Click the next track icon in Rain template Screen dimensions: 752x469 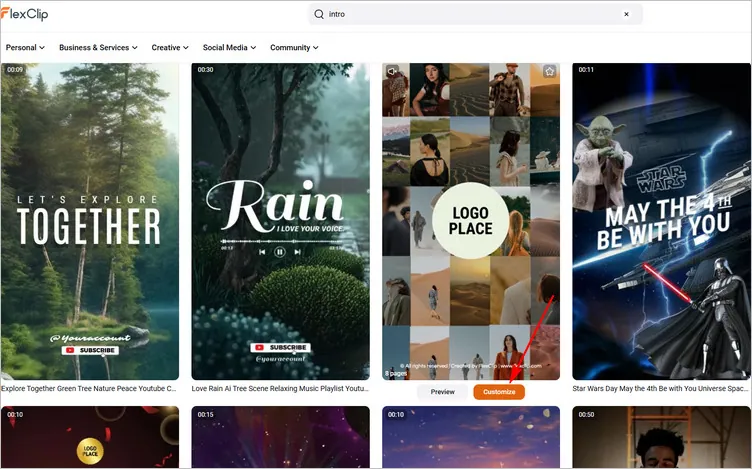coord(297,252)
